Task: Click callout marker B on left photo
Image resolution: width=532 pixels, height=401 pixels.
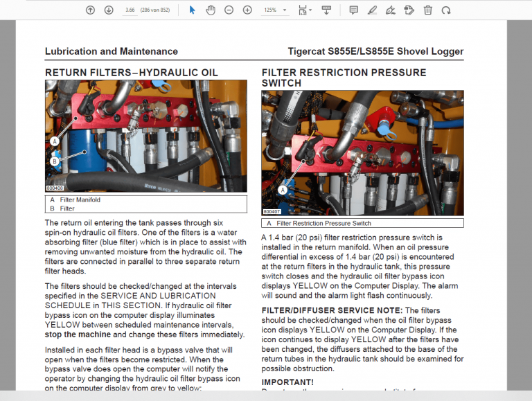Action: [x=55, y=161]
